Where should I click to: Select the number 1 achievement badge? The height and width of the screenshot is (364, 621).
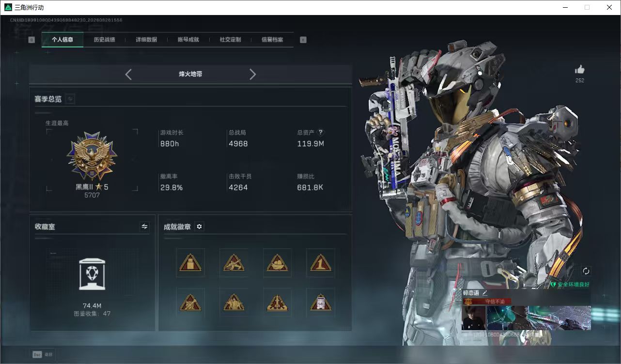coord(320,263)
